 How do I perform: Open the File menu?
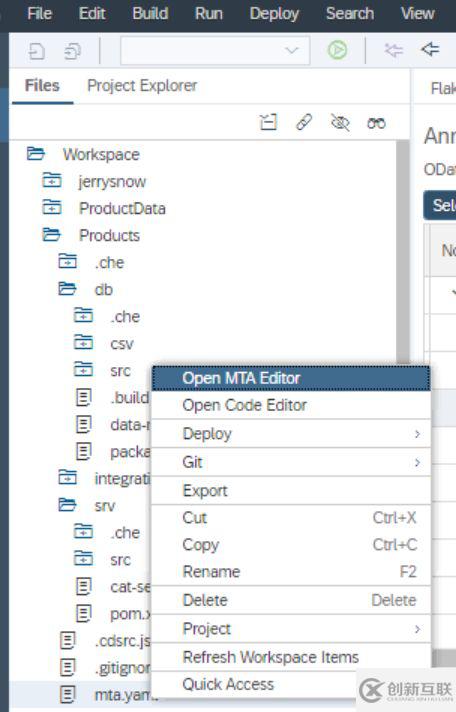(x=39, y=14)
